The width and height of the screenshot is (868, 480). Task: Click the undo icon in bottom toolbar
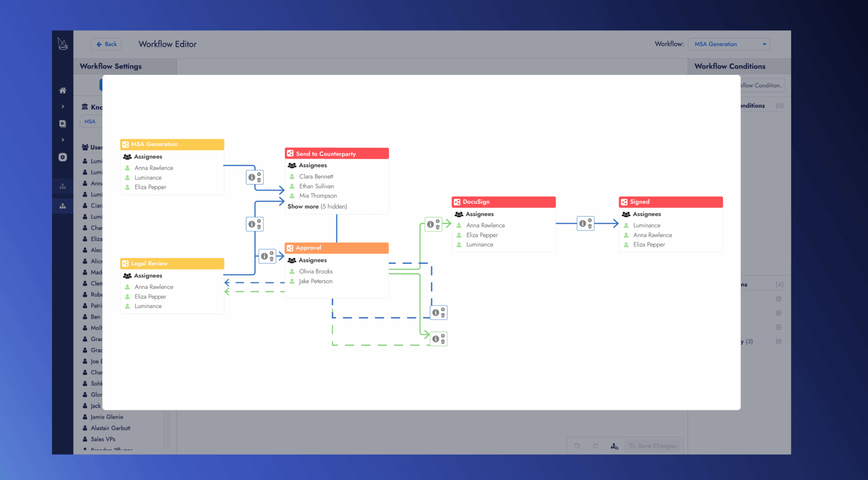[x=577, y=446]
